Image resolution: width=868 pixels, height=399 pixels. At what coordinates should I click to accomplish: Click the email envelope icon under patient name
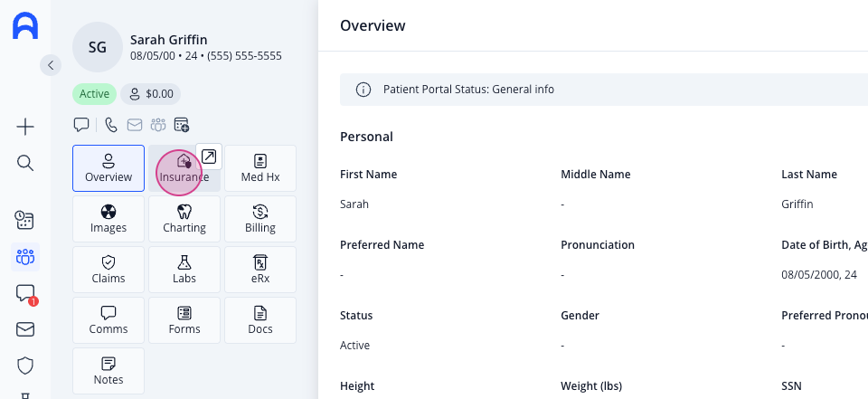(135, 125)
